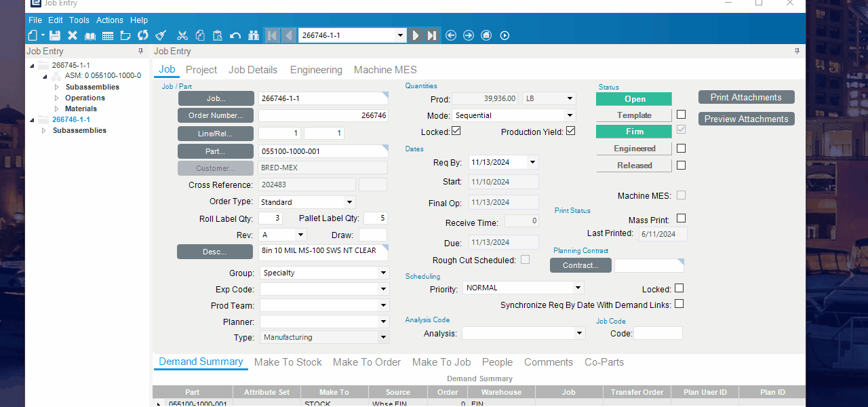Select the 266746-1-1 tree item
868x407 pixels.
tap(71, 119)
